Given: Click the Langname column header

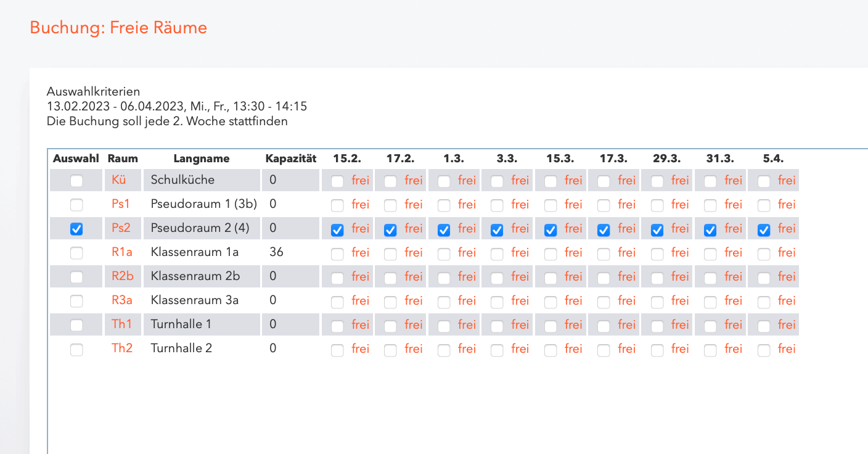Looking at the screenshot, I should (x=202, y=159).
